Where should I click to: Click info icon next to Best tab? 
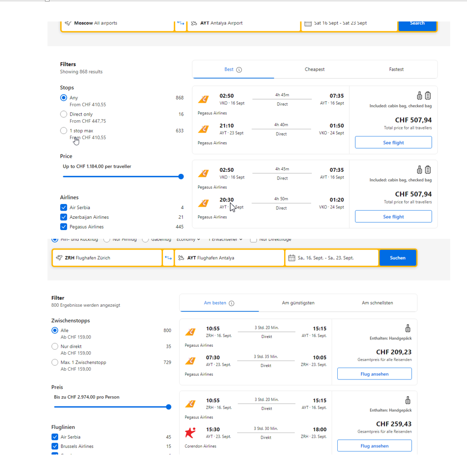point(239,70)
